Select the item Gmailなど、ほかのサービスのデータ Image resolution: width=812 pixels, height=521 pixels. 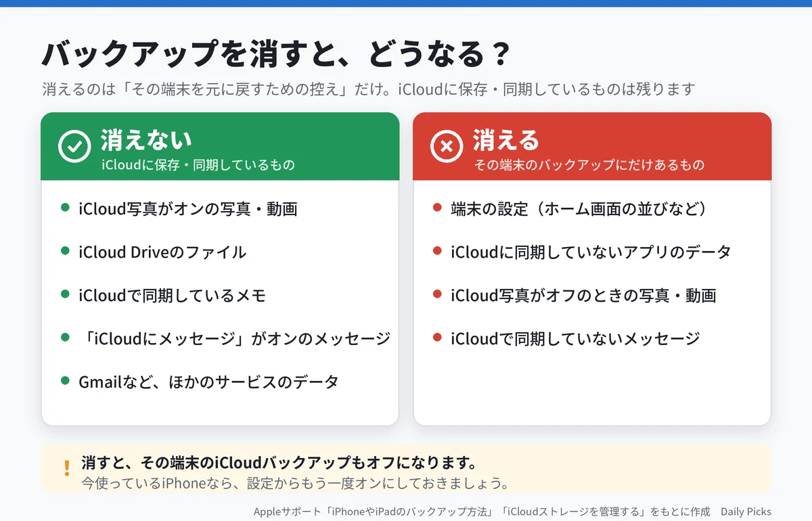pyautogui.click(x=208, y=382)
